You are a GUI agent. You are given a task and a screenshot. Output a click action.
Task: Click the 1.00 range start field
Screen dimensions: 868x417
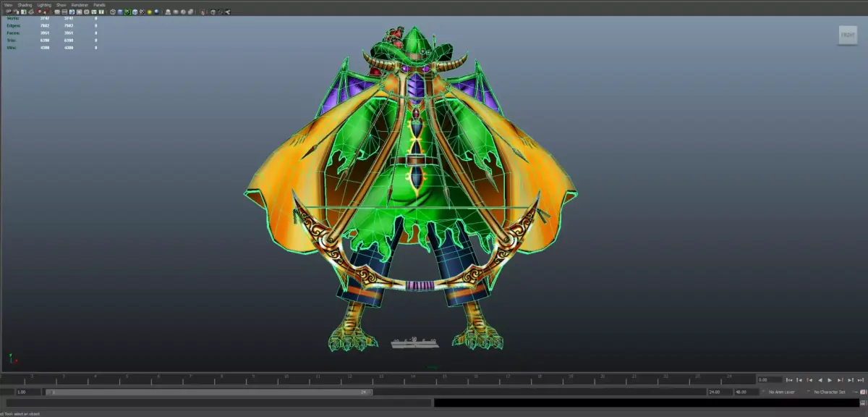[x=27, y=392]
